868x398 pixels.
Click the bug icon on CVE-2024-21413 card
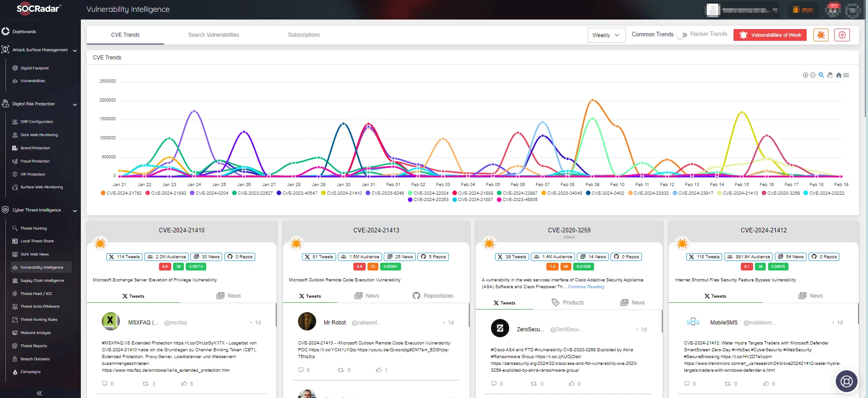point(296,243)
